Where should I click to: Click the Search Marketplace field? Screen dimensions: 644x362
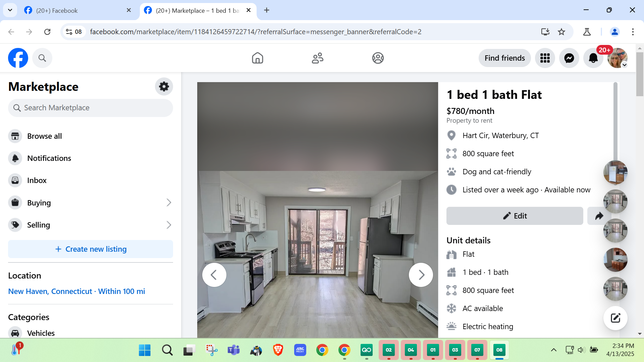click(91, 108)
